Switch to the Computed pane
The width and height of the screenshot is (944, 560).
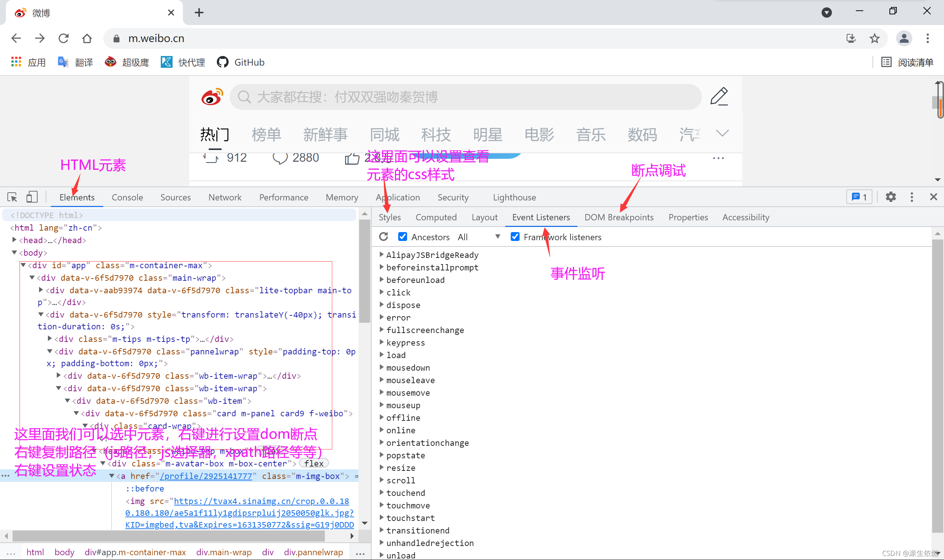click(x=436, y=217)
